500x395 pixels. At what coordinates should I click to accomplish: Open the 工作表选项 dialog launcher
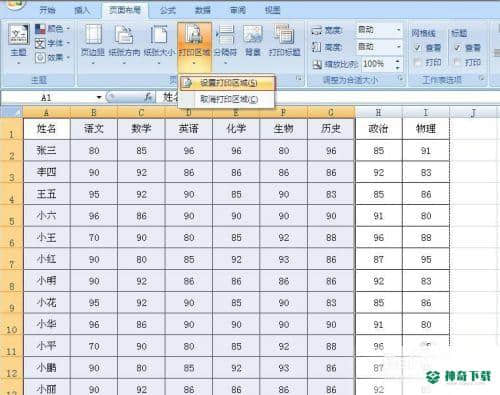(481, 79)
